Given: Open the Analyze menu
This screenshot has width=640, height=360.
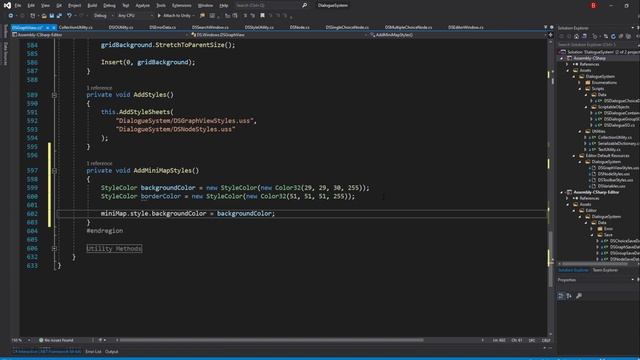Looking at the screenshot, I should coord(142,5).
